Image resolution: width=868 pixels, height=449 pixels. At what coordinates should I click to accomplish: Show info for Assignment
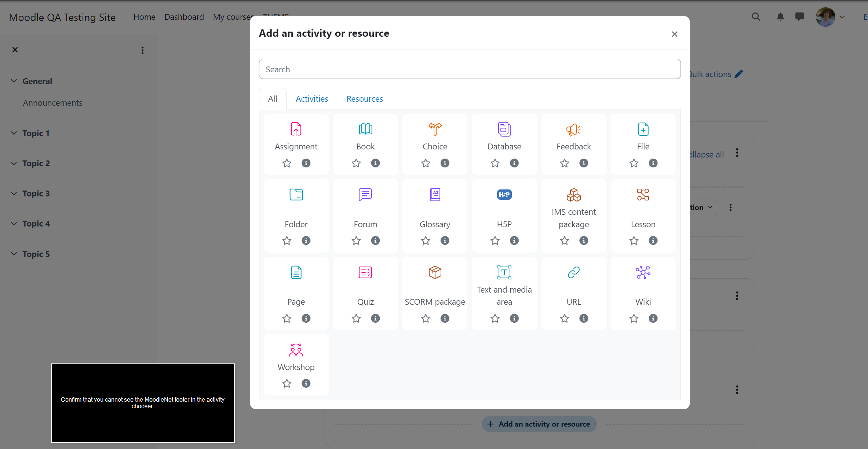[x=306, y=163]
